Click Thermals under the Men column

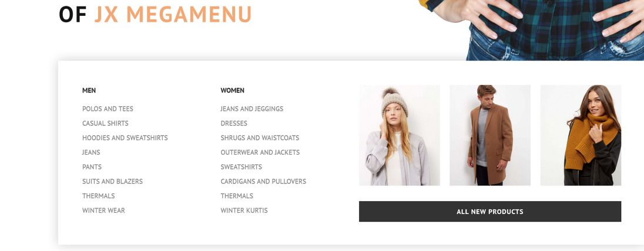coord(98,196)
